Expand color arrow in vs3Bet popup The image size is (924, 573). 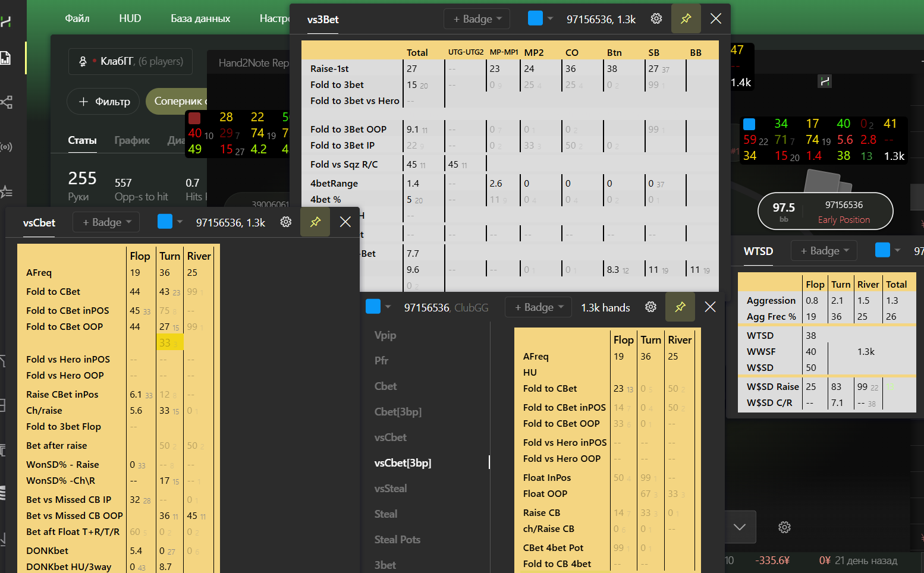pyautogui.click(x=551, y=18)
